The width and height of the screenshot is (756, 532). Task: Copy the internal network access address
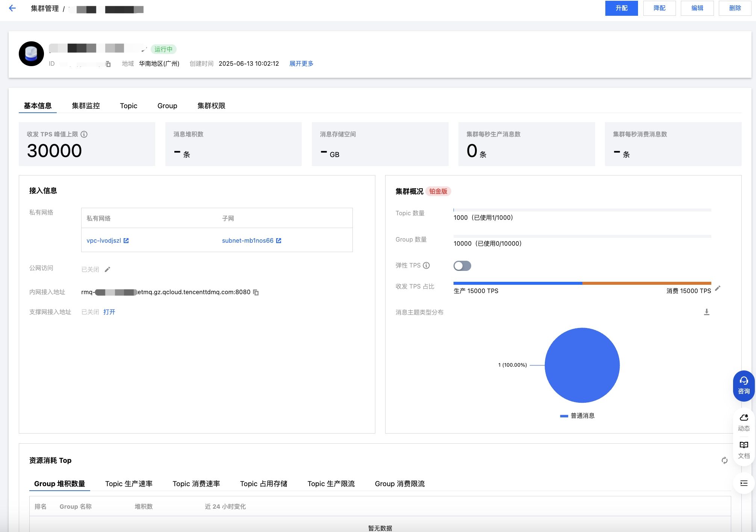point(256,292)
